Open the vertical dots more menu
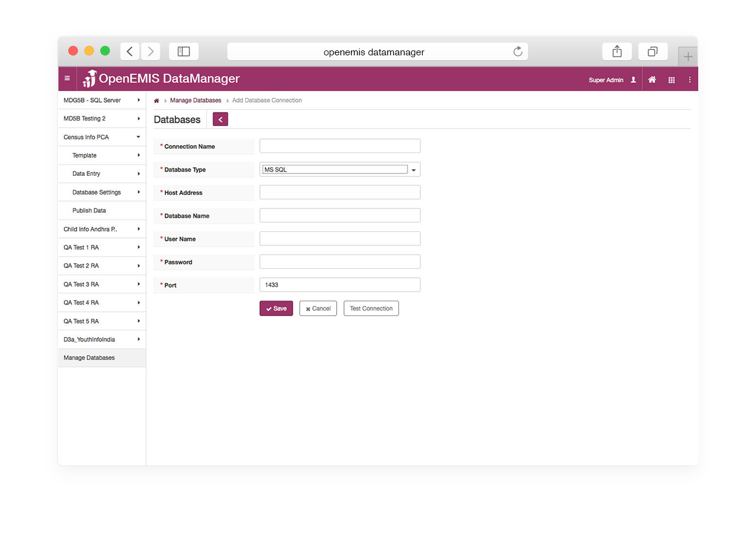 (x=690, y=80)
